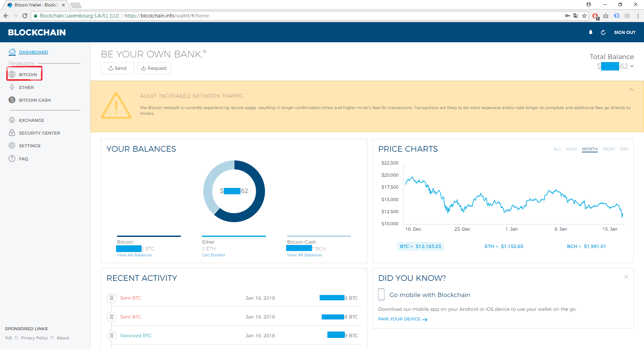Image resolution: width=644 pixels, height=349 pixels.
Task: Open the Privacy Policy footer link
Action: pos(34,338)
